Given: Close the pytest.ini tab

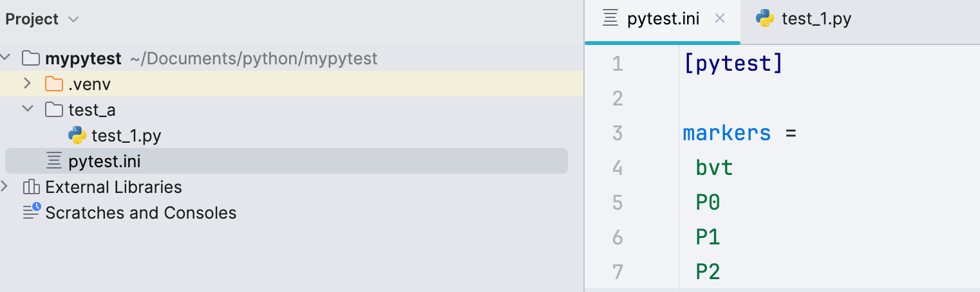Looking at the screenshot, I should coord(721,19).
